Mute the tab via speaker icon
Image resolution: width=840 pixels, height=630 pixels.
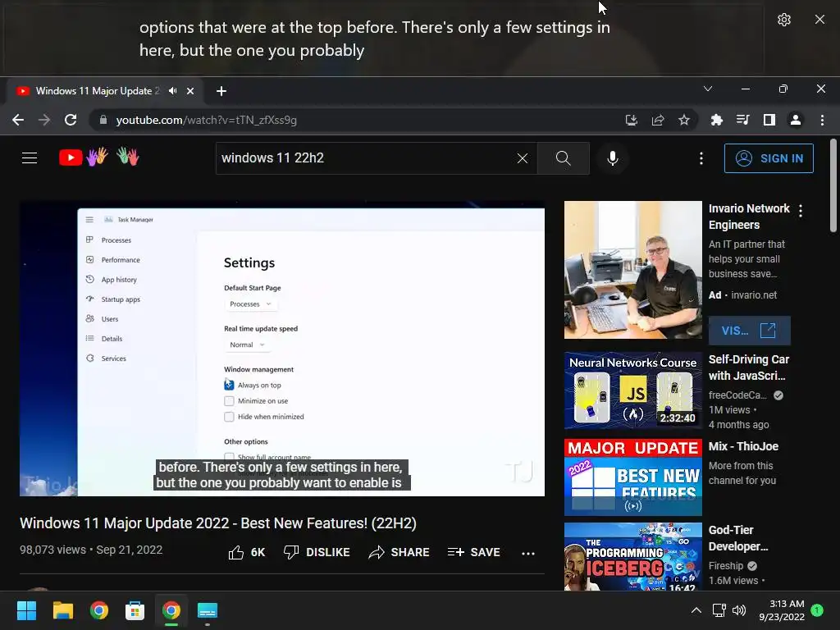(x=172, y=91)
